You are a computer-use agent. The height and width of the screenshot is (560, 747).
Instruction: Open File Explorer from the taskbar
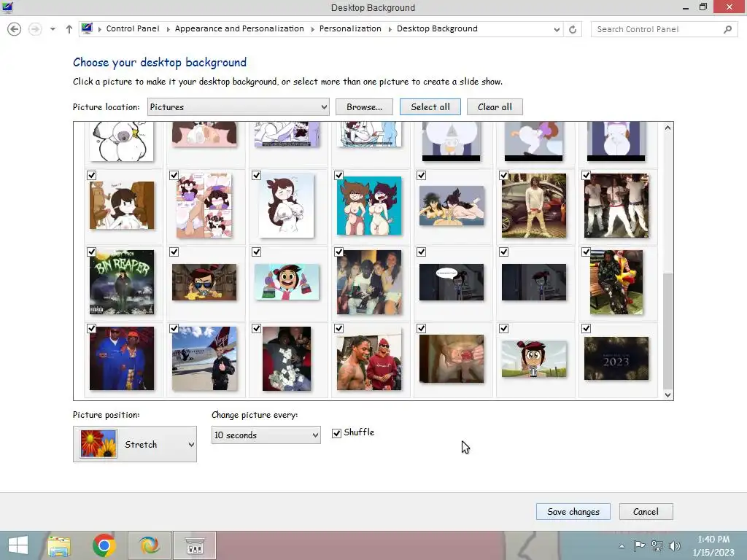pyautogui.click(x=59, y=545)
